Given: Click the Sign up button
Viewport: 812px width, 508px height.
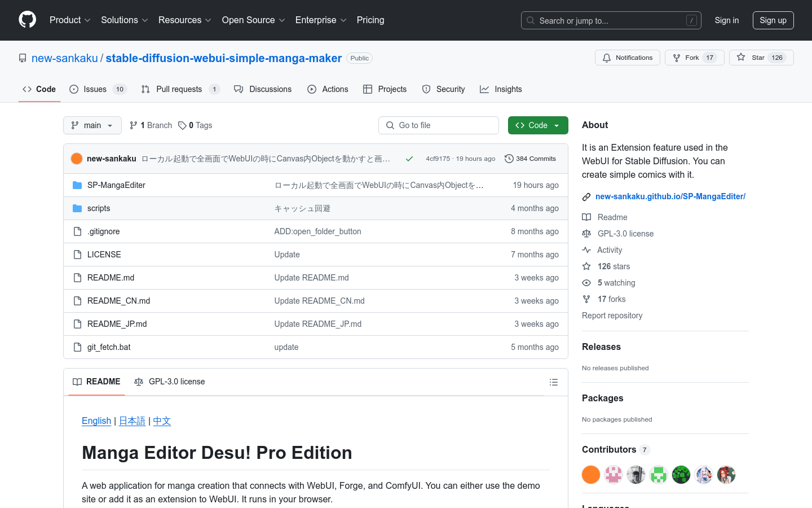Looking at the screenshot, I should pos(773,20).
